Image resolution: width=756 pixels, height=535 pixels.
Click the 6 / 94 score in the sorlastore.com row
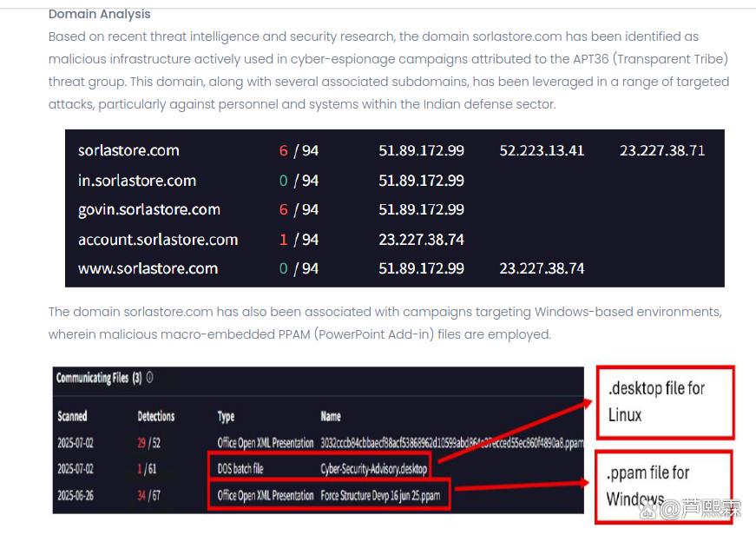click(299, 150)
